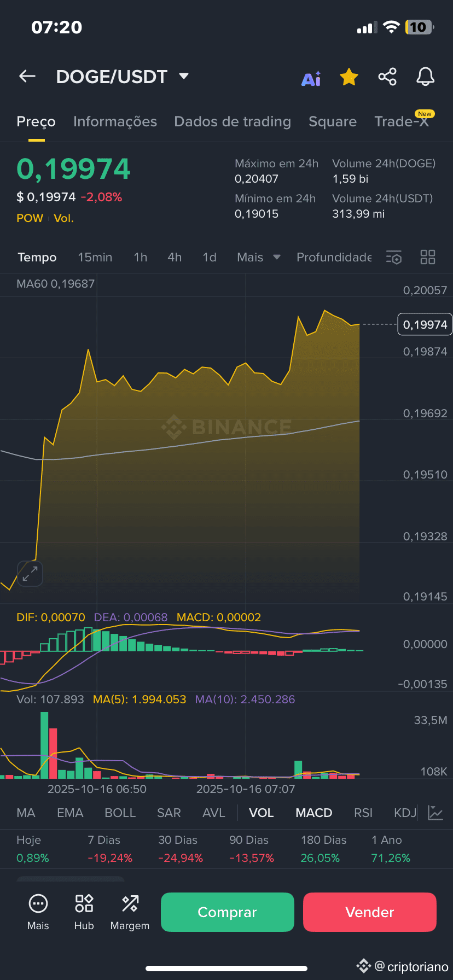Tap the 1 Ano 71,26% performance
The width and height of the screenshot is (453, 980).
(391, 849)
